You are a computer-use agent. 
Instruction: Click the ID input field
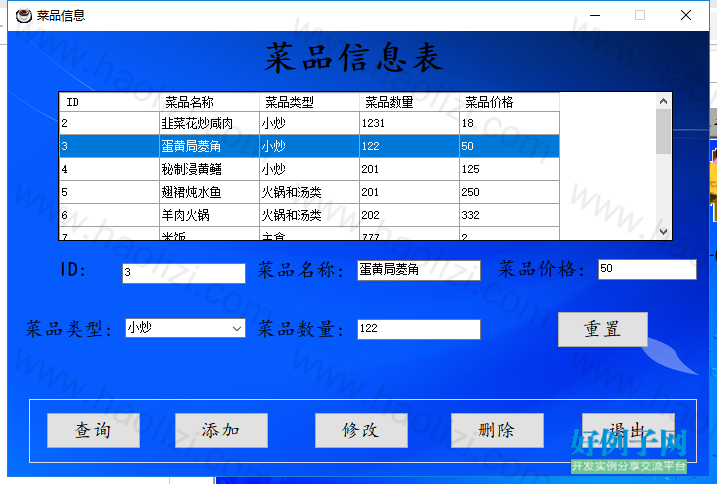(184, 273)
